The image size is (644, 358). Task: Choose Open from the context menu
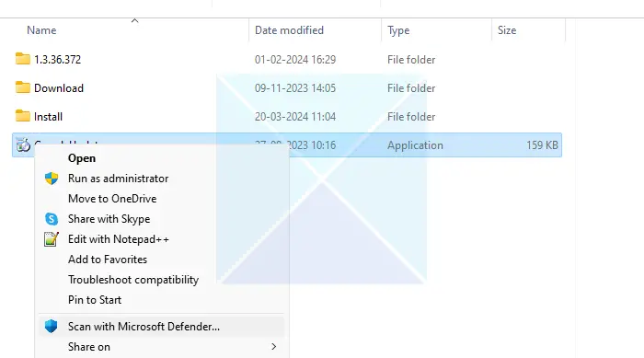click(82, 158)
